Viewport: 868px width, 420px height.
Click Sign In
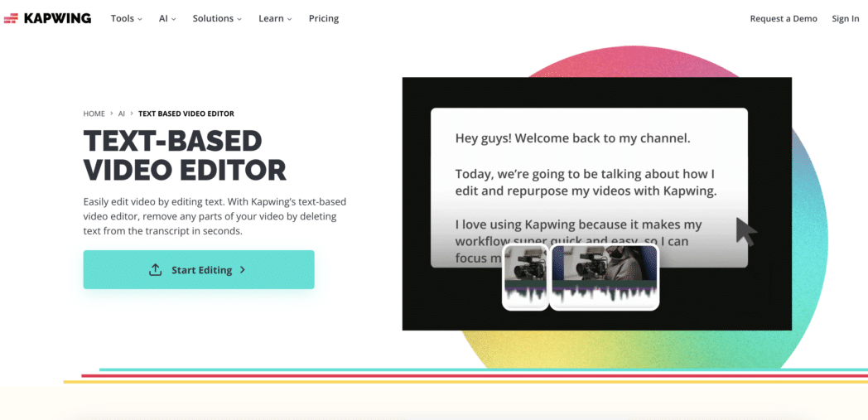click(x=846, y=18)
